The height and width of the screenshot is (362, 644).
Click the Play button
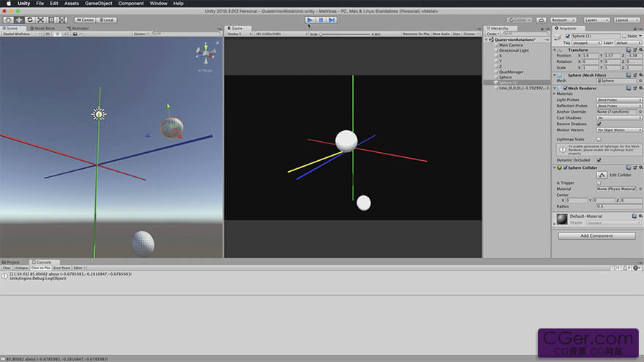click(x=310, y=20)
